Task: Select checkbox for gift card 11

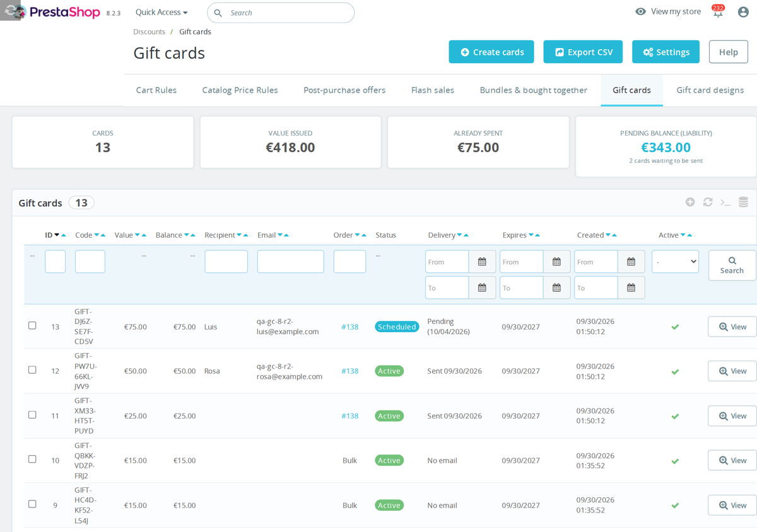Action: pyautogui.click(x=32, y=415)
